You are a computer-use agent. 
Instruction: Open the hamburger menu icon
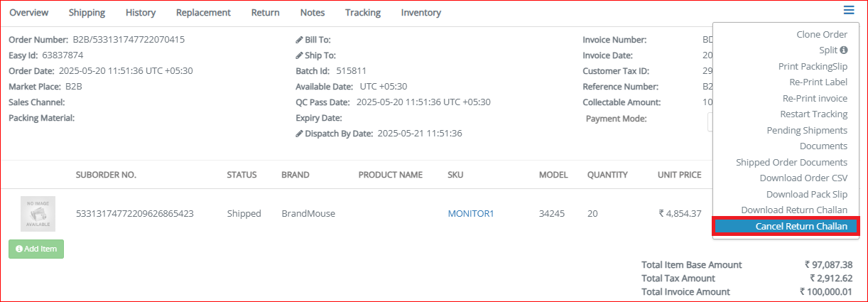[x=849, y=10]
